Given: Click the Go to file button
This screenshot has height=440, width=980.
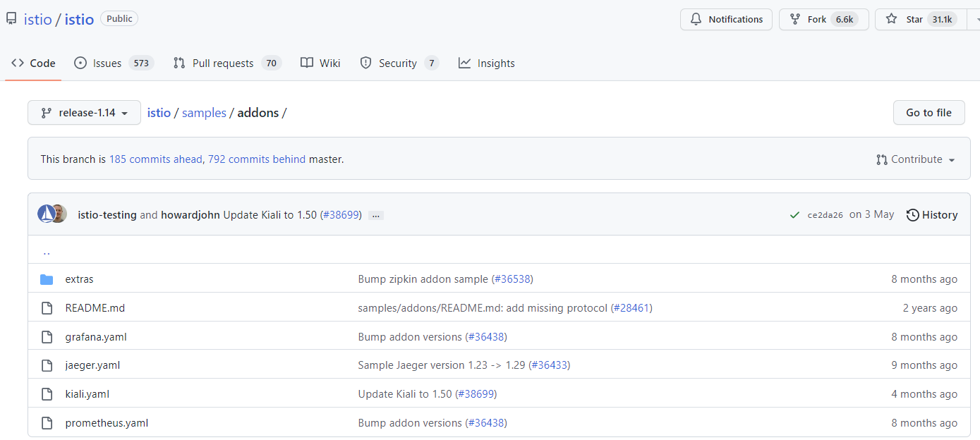Looking at the screenshot, I should click(928, 113).
